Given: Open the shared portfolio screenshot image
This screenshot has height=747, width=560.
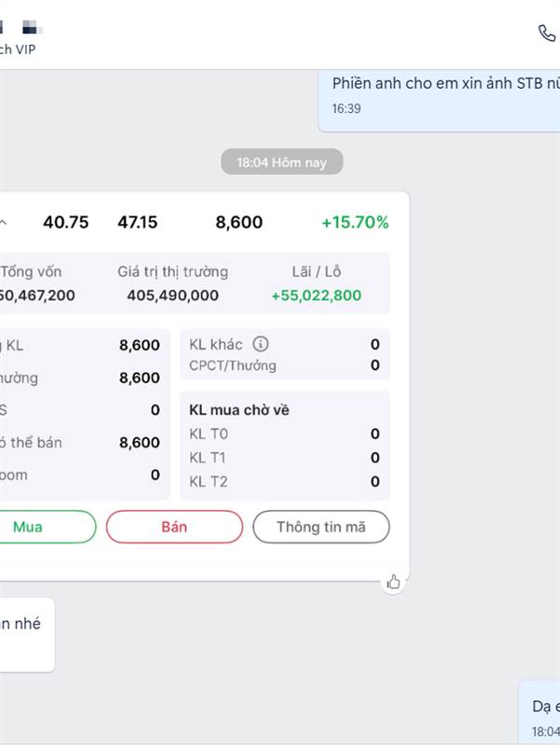Looking at the screenshot, I should pos(203,386).
